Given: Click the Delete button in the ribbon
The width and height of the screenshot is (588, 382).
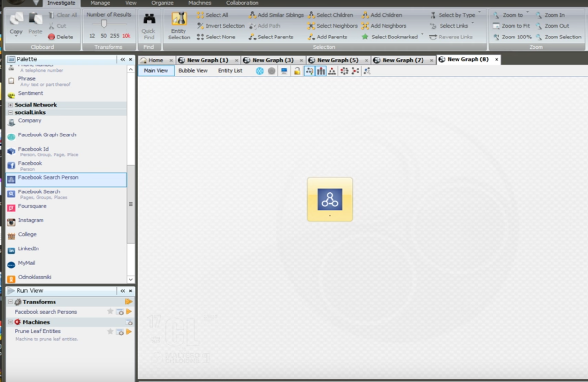Looking at the screenshot, I should pyautogui.click(x=61, y=37).
